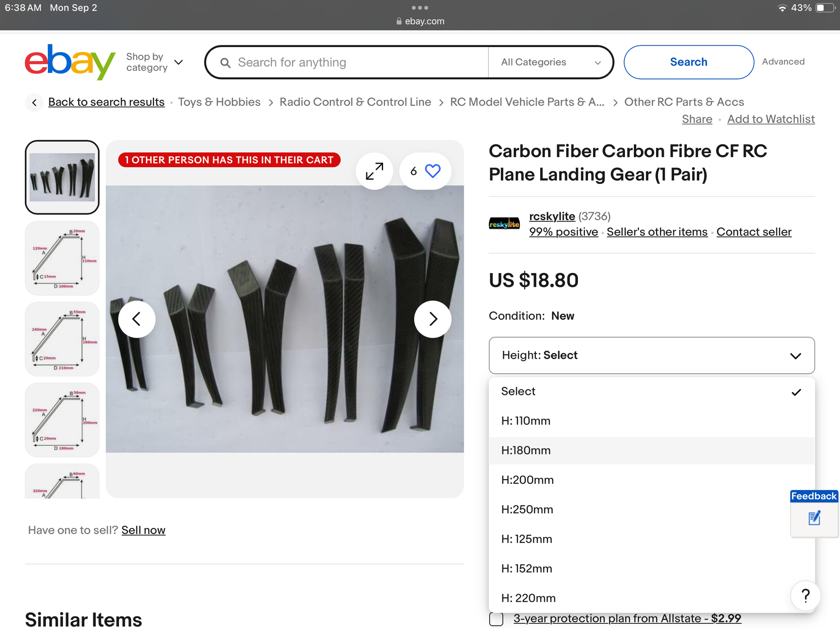Image resolution: width=840 pixels, height=630 pixels.
Task: Click back arrow to search results
Action: pos(34,102)
